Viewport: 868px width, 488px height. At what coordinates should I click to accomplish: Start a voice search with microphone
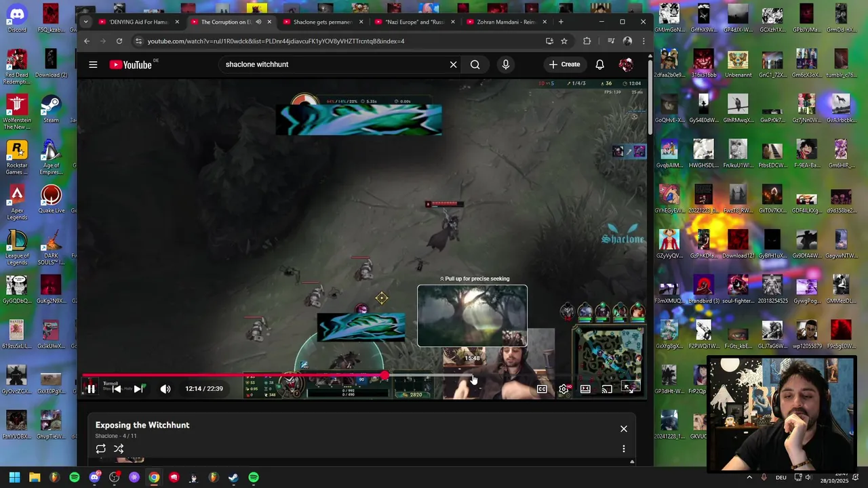click(505, 64)
